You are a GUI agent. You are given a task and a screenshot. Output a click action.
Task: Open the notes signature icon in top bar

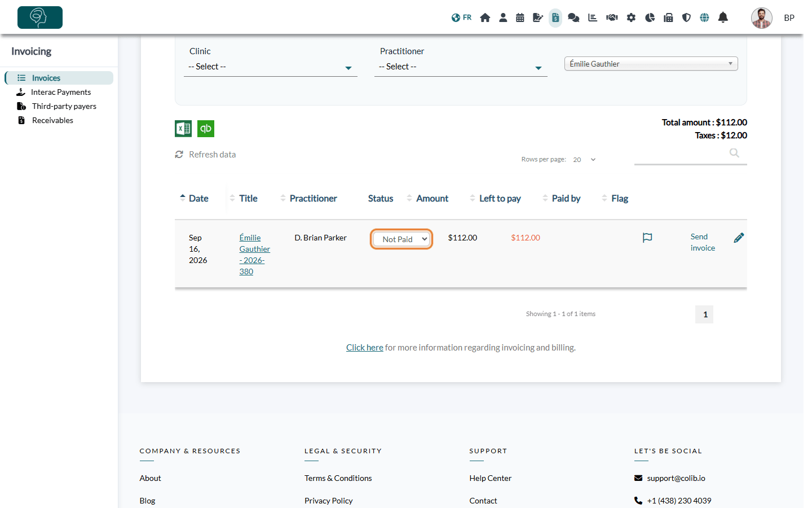click(x=538, y=17)
